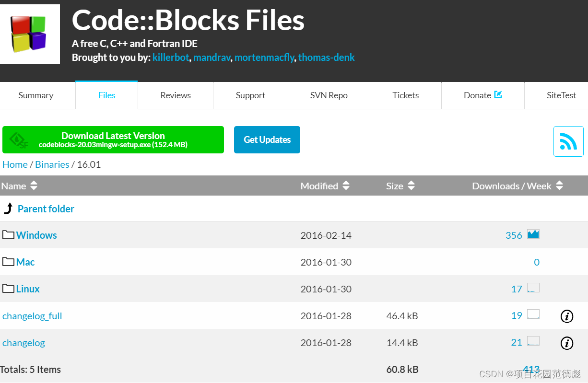Sort by Modified column arrows
This screenshot has height=383, width=588.
coord(346,186)
